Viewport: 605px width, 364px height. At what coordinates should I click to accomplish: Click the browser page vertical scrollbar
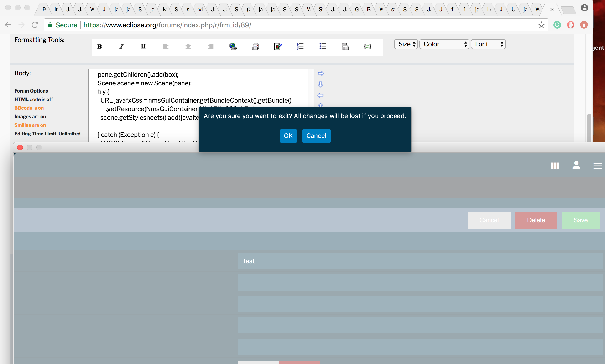tap(589, 128)
